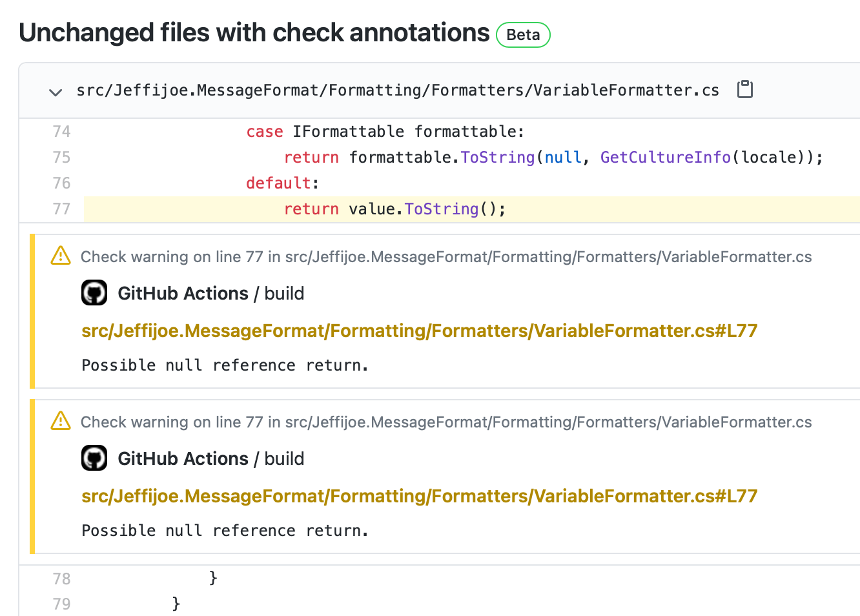Click the first warning triangle icon
This screenshot has width=860, height=616.
coord(61,256)
